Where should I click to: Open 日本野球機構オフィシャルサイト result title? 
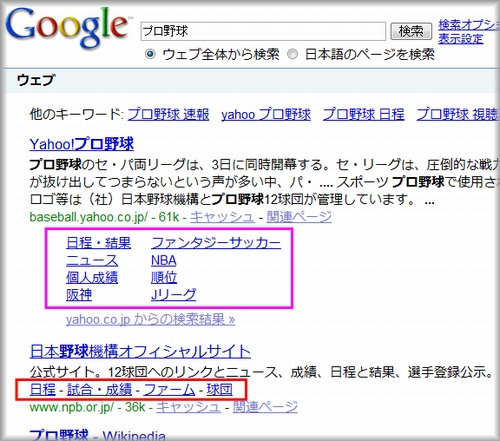click(x=140, y=351)
